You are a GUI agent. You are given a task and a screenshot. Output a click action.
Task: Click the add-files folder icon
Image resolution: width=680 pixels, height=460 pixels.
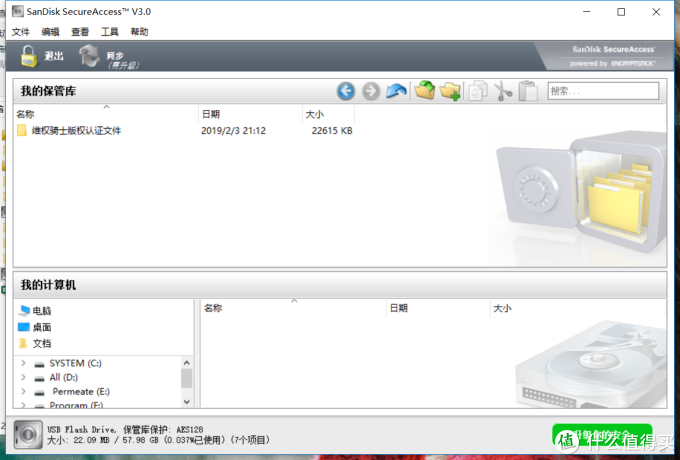point(425,91)
